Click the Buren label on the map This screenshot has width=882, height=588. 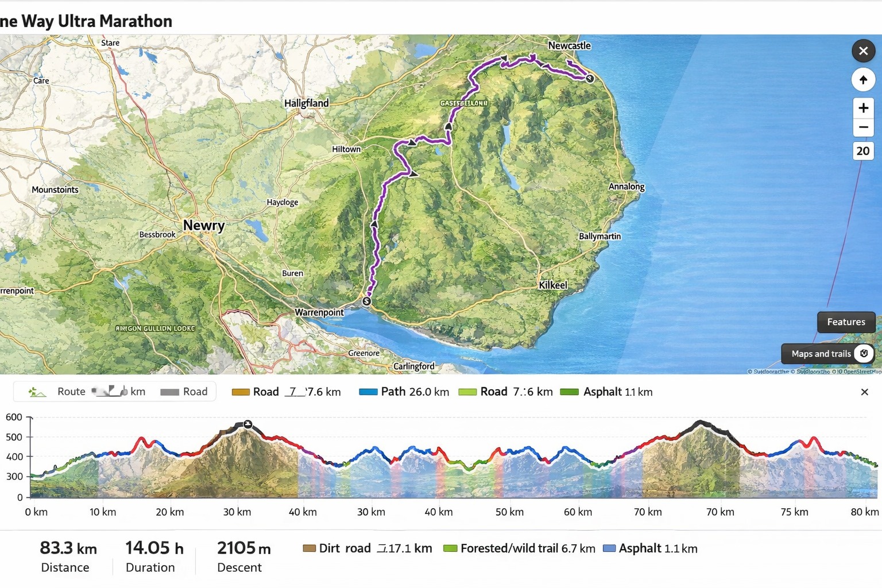(292, 273)
